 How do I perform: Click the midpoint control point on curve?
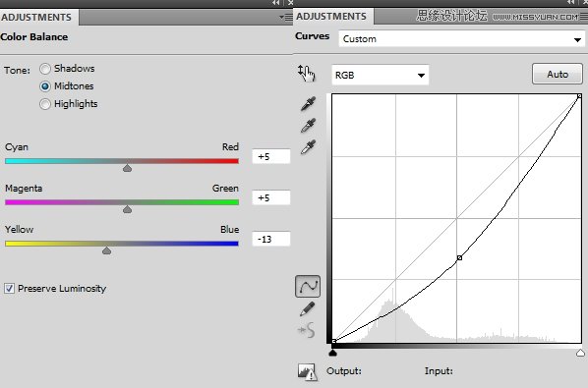click(459, 257)
